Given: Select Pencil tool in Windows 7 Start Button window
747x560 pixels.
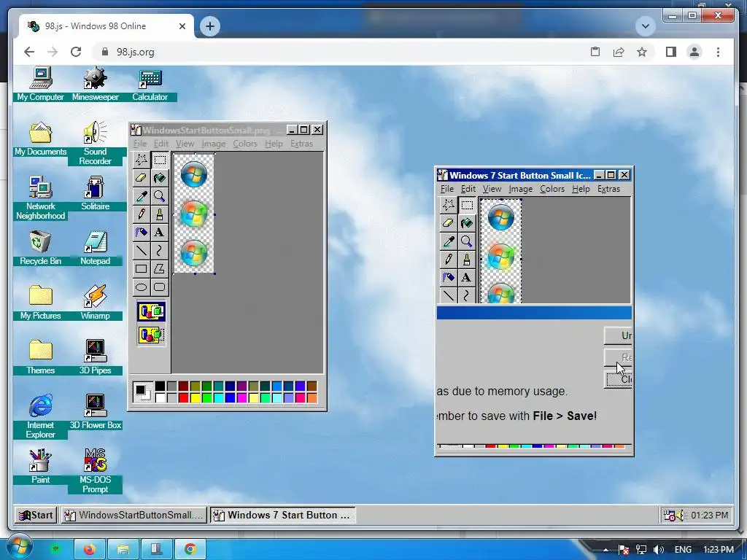Looking at the screenshot, I should [449, 259].
